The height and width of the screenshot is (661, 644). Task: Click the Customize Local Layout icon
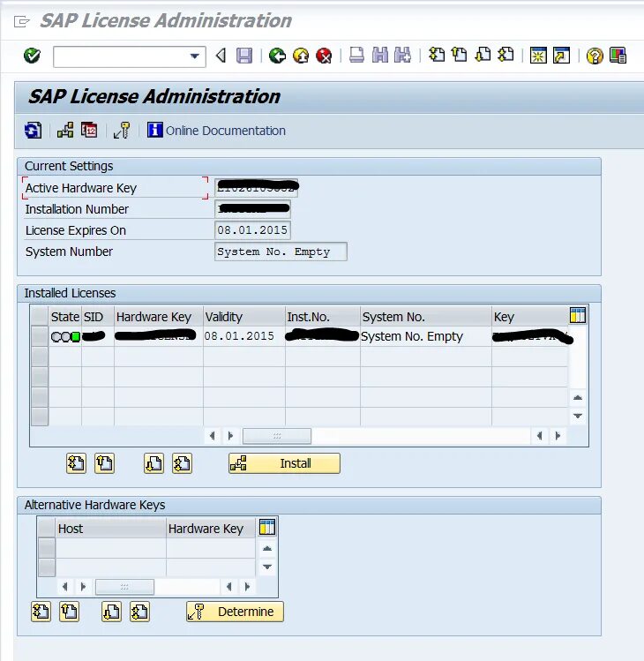[618, 56]
